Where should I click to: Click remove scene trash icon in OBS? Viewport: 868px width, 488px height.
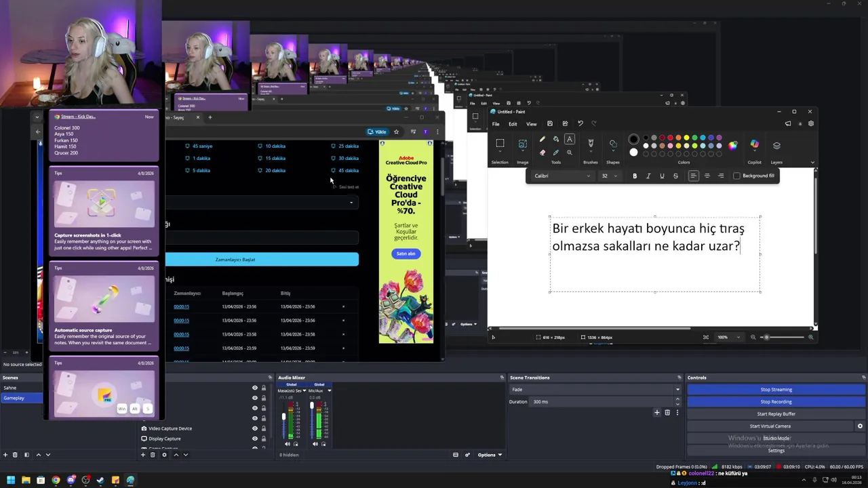(15, 455)
